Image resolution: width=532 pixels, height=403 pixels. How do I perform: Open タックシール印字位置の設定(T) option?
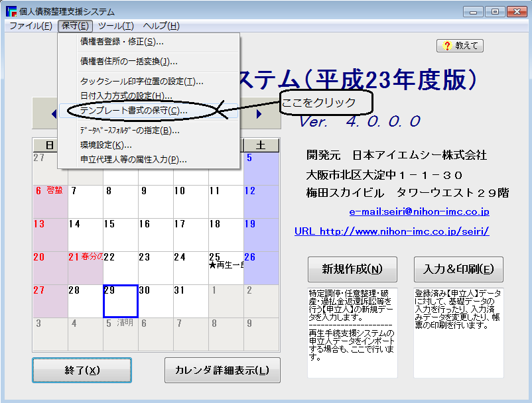(x=141, y=82)
